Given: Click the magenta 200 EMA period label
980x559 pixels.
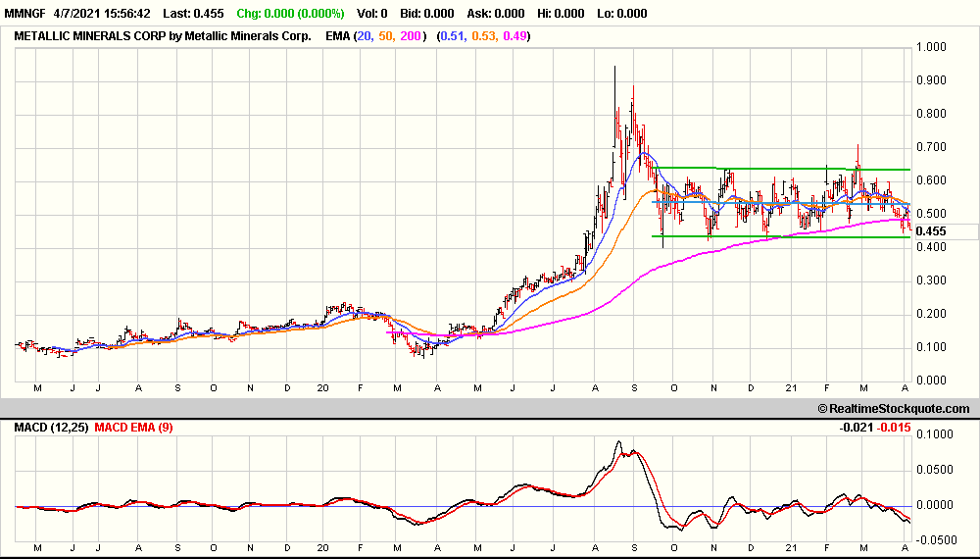Looking at the screenshot, I should pyautogui.click(x=411, y=36).
